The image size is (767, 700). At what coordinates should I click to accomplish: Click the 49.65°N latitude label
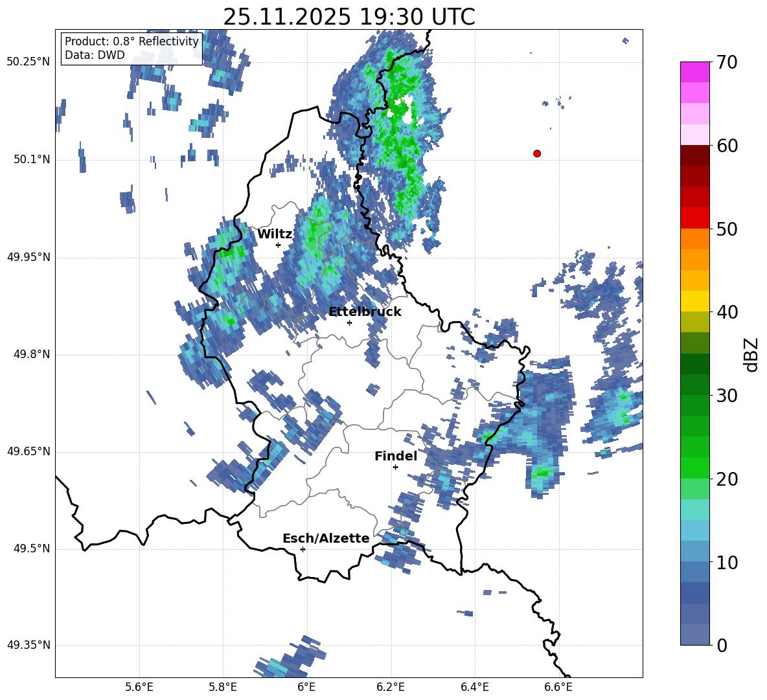29,451
